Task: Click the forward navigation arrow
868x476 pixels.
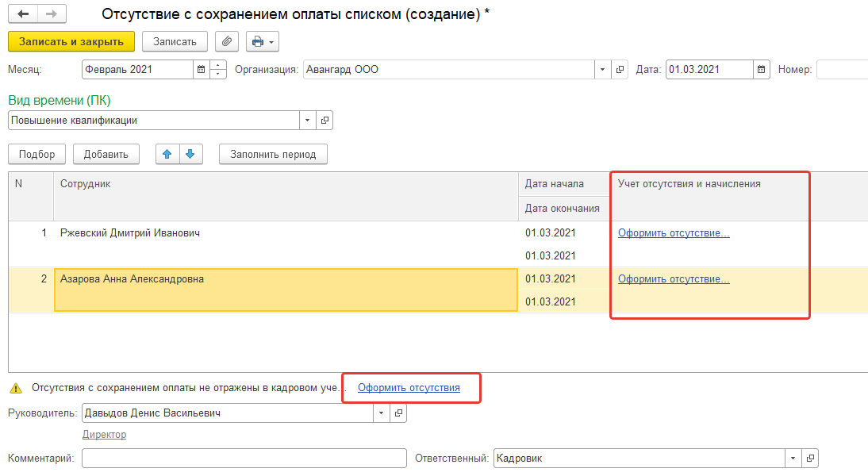Action: coord(50,14)
